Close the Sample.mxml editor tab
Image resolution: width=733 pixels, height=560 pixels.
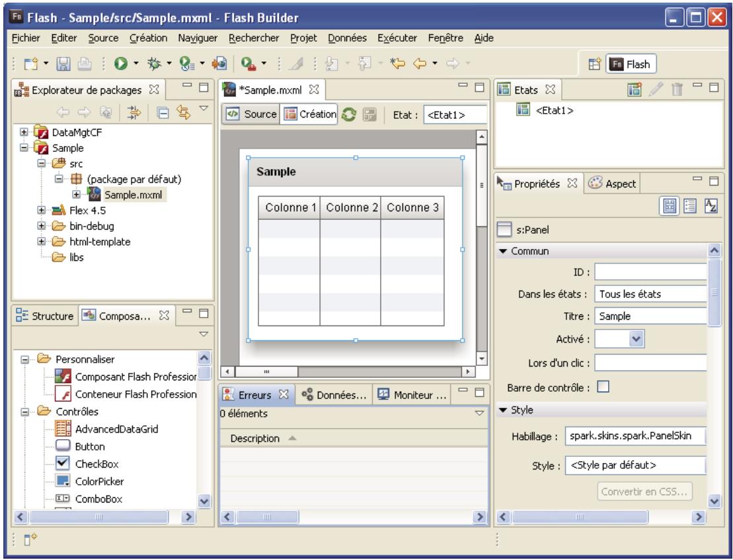[x=314, y=88]
